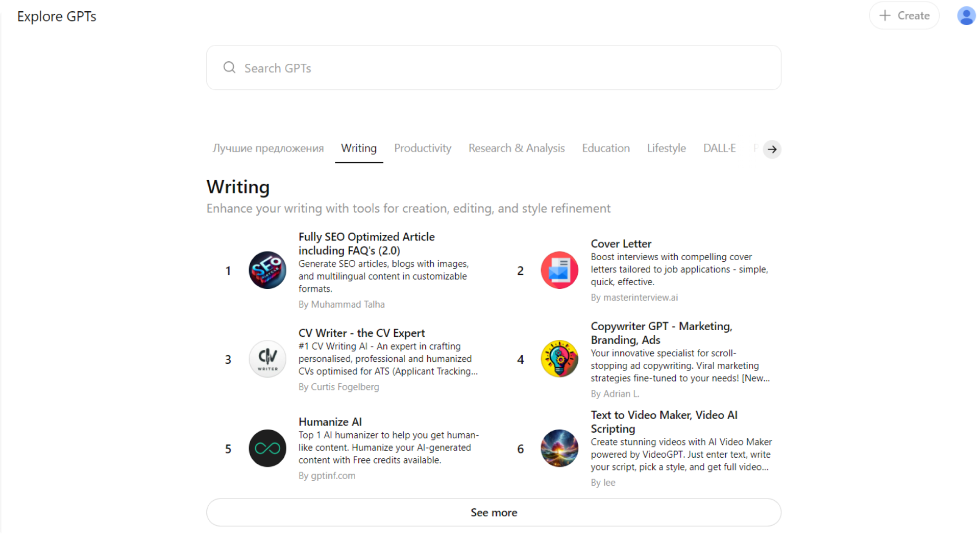Click author text By masterinterview.ai
Image resolution: width=980 pixels, height=546 pixels.
(634, 297)
